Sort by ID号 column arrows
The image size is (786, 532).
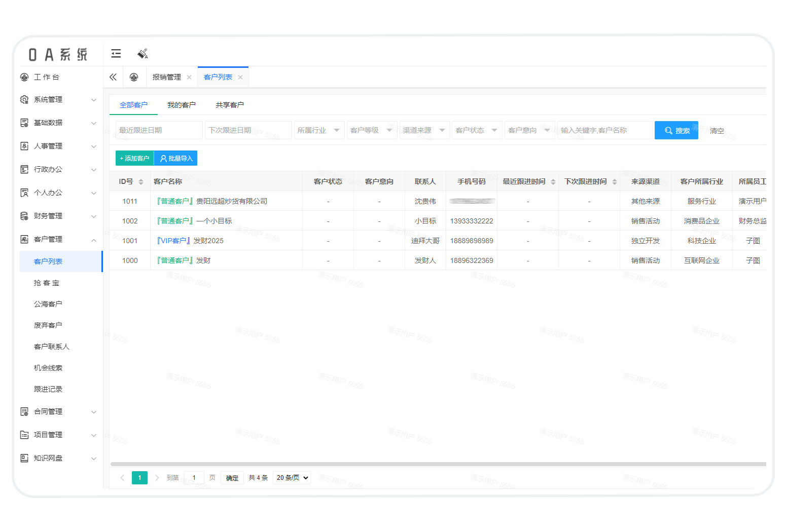[x=141, y=181]
